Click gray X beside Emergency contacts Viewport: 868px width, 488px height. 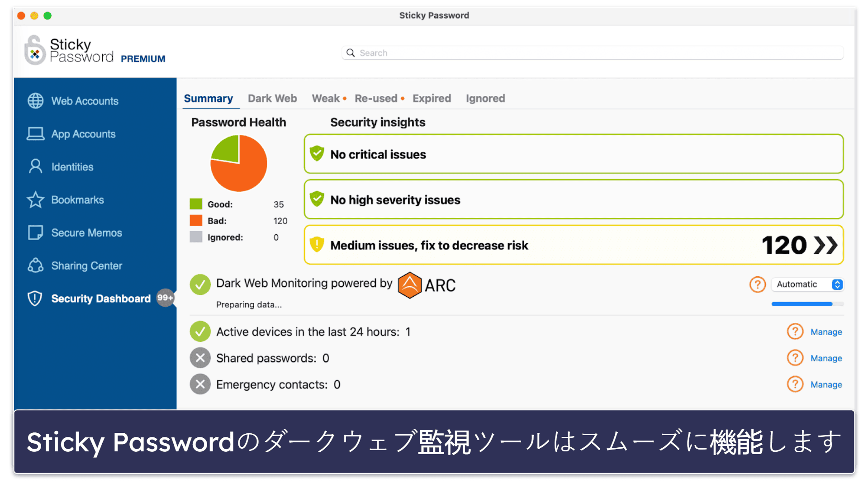pyautogui.click(x=200, y=384)
